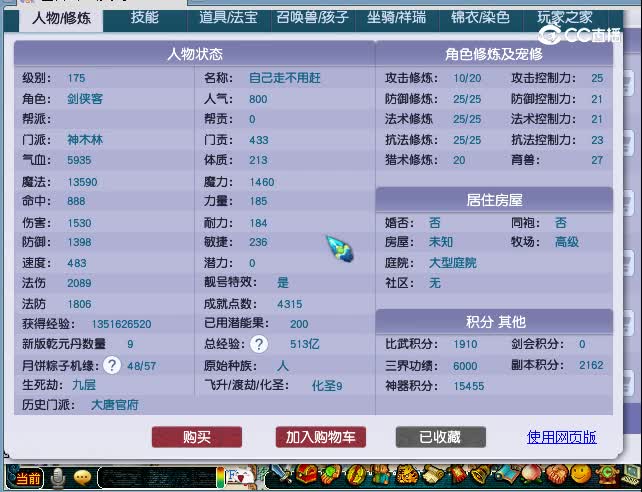Click the green arrow system icon

click(606, 475)
